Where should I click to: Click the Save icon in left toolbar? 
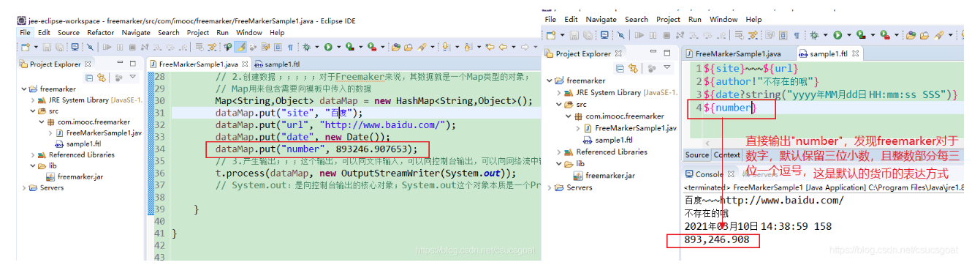[48, 47]
